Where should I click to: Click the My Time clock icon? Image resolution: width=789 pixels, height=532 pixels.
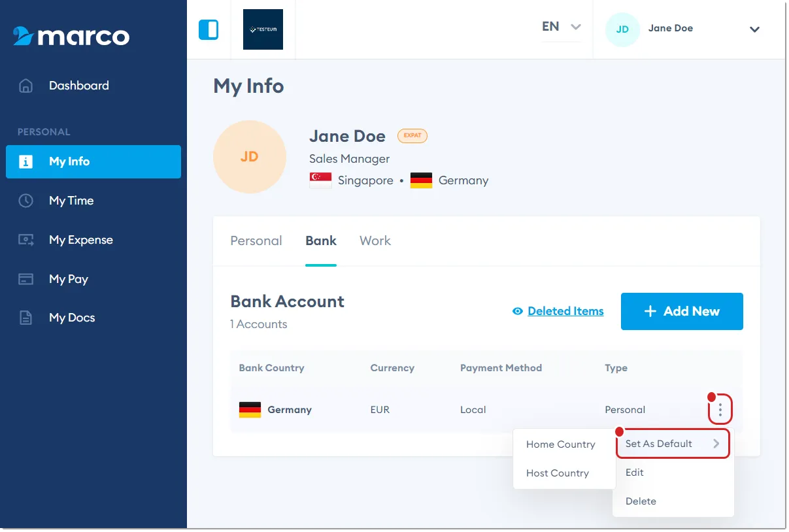coord(25,201)
